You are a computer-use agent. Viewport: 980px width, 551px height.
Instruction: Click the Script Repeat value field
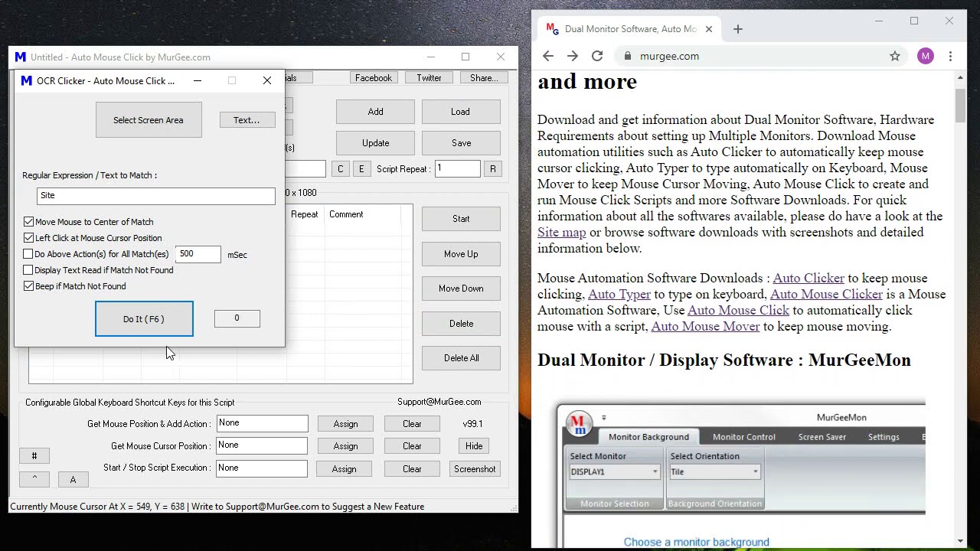(x=458, y=169)
